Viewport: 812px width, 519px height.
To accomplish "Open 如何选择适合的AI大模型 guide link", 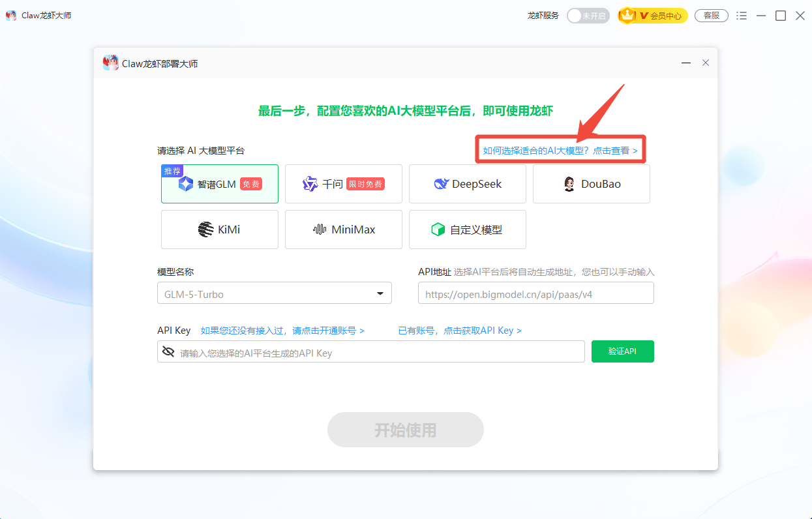I will click(560, 149).
